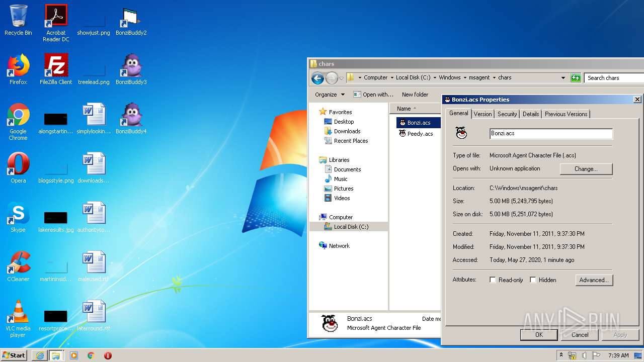
Task: Open the Details tab
Action: 531,114
